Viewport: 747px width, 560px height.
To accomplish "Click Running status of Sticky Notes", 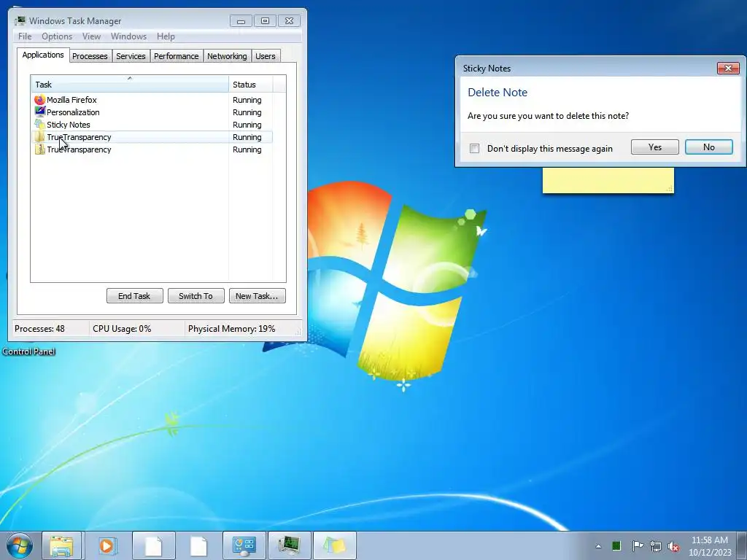I will pos(247,125).
